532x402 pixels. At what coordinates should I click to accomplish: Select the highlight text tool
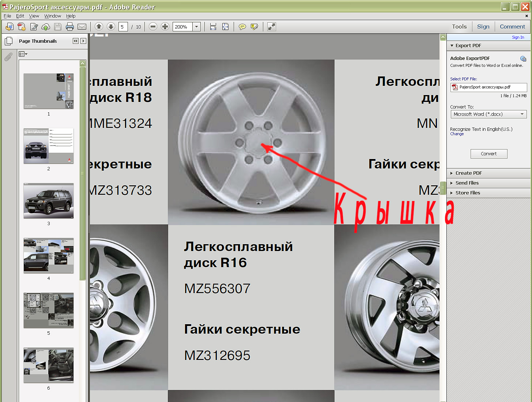(254, 27)
